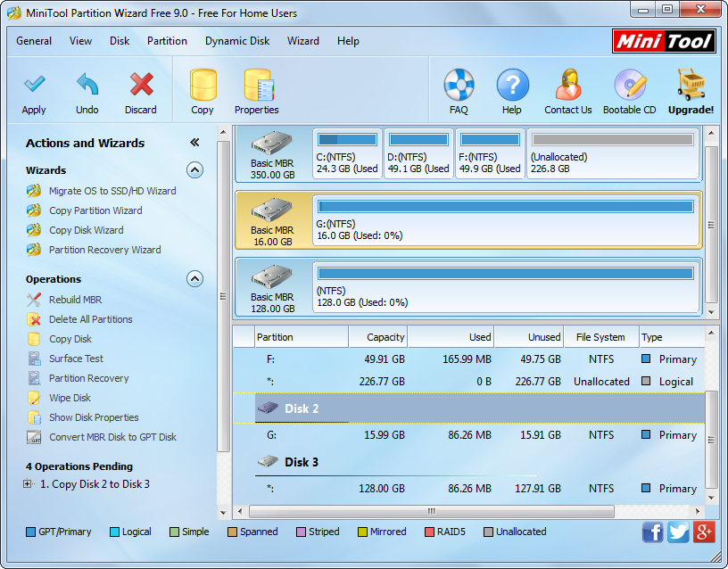The image size is (728, 569).
Task: Select the D:(NTFS) partition block
Action: tap(418, 153)
